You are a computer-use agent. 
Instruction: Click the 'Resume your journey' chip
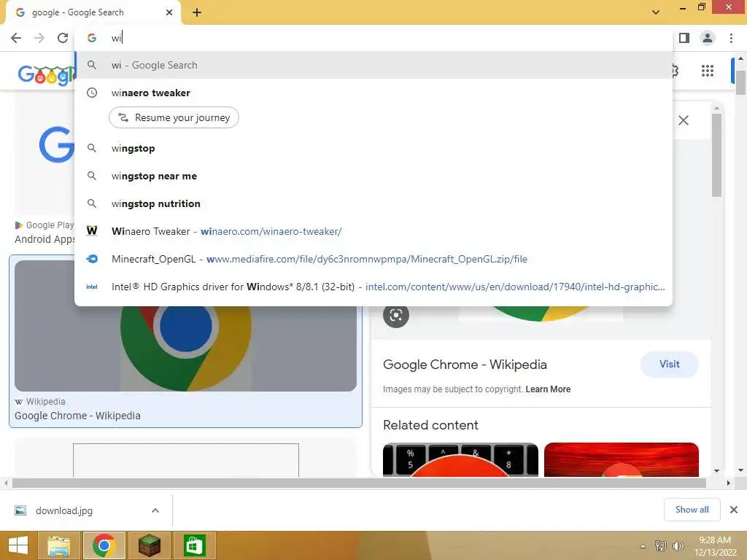(174, 117)
